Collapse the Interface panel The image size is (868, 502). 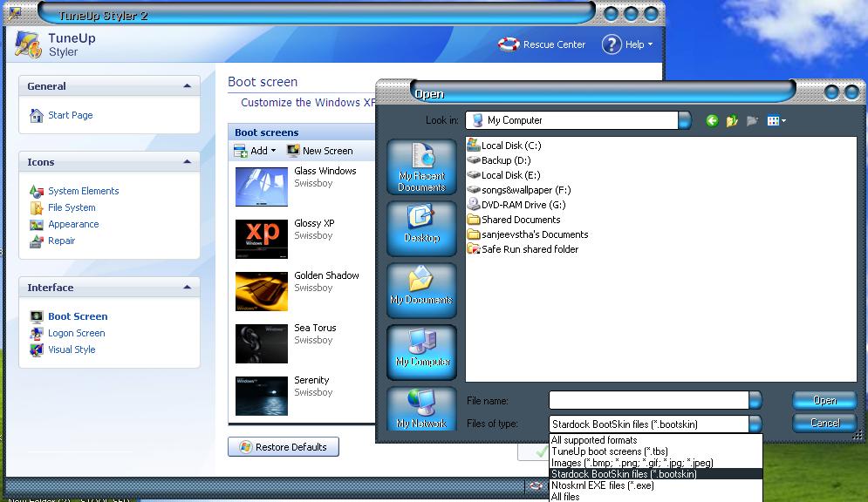187,288
